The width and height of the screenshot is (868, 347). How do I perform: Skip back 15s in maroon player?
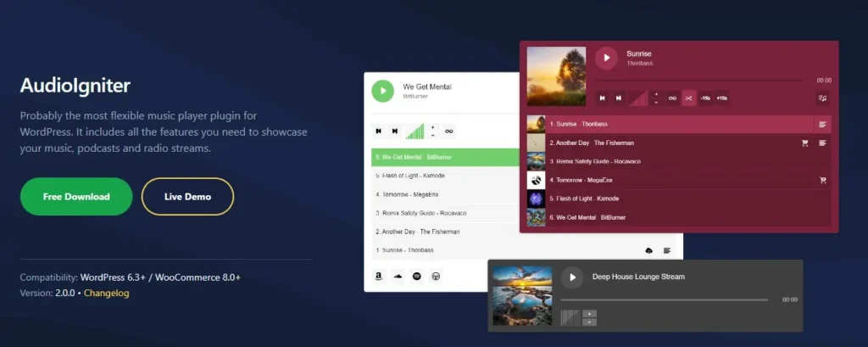[x=705, y=98]
